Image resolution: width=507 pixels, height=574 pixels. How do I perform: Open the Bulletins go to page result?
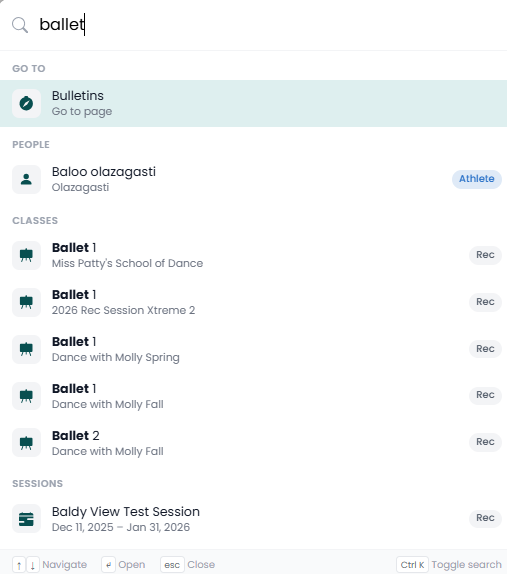click(253, 103)
